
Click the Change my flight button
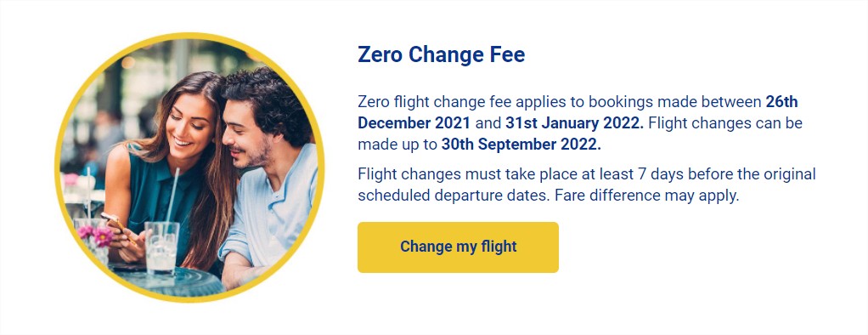(458, 247)
